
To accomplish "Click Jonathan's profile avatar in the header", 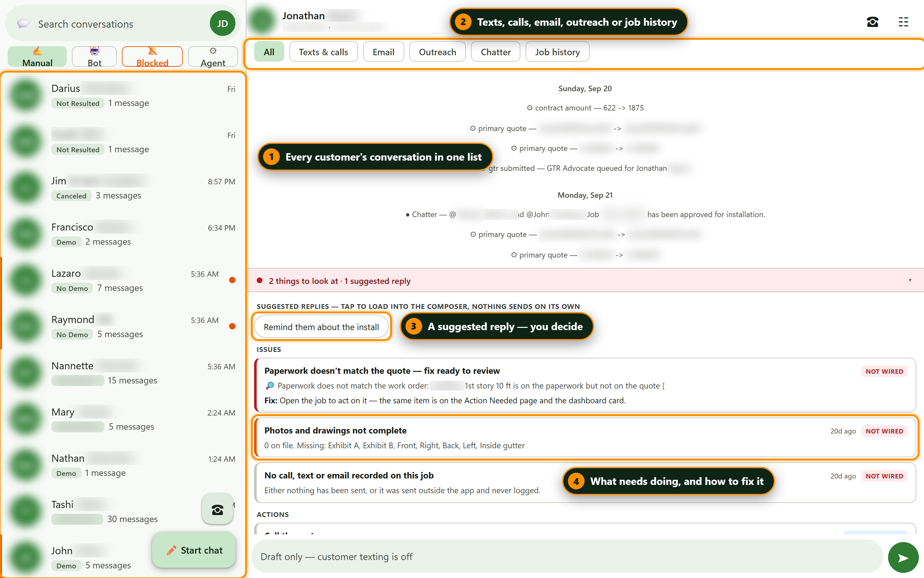I will [x=262, y=20].
